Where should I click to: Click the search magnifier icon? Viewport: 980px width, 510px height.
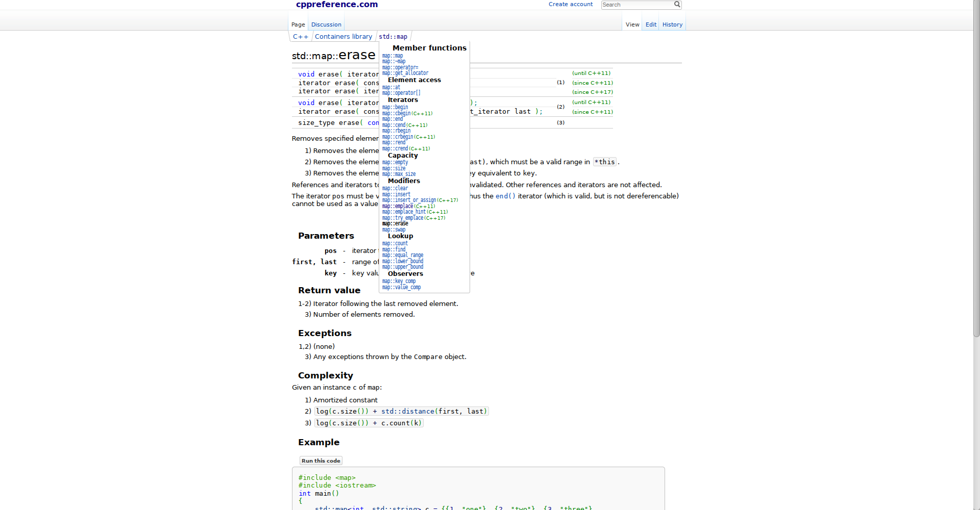(x=677, y=4)
